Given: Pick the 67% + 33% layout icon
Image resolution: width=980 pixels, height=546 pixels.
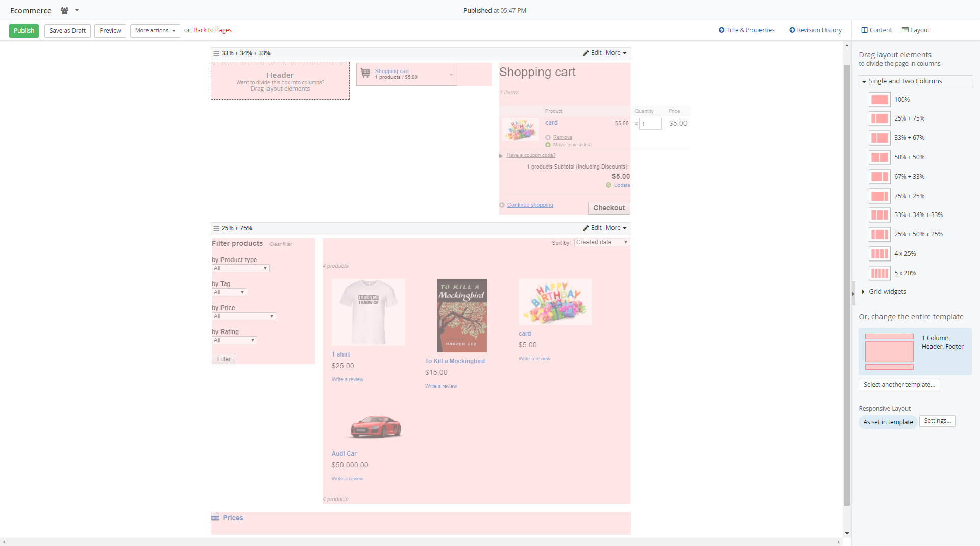Looking at the screenshot, I should click(x=879, y=177).
